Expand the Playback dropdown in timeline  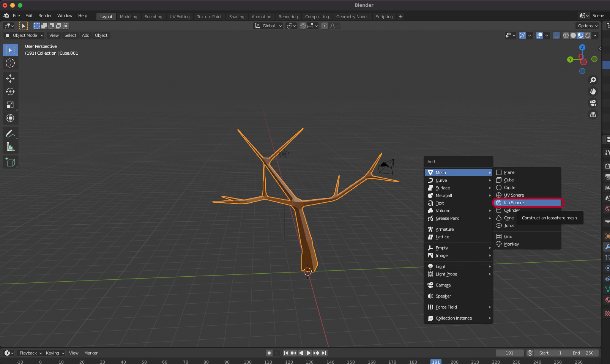(30, 353)
